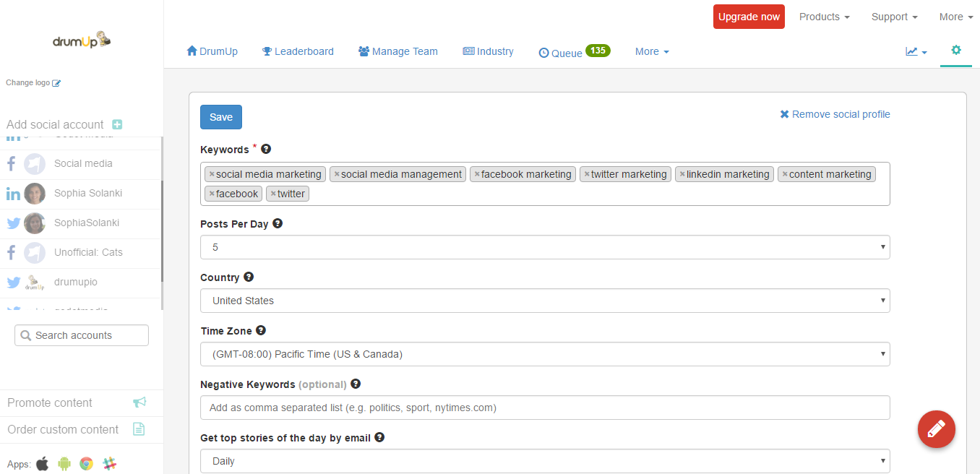Remove the 'twitter marketing' keyword tag
The height and width of the screenshot is (474, 980).
click(587, 174)
